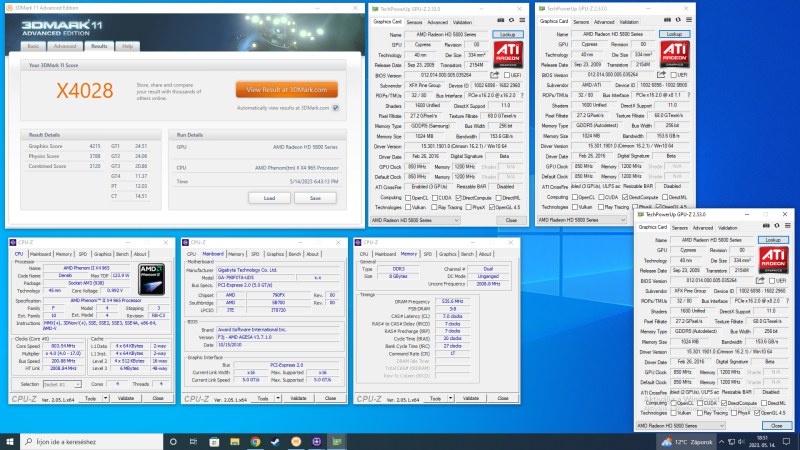Open Bench tab in CPU-Z CPU window
The image size is (800, 450).
[122, 254]
